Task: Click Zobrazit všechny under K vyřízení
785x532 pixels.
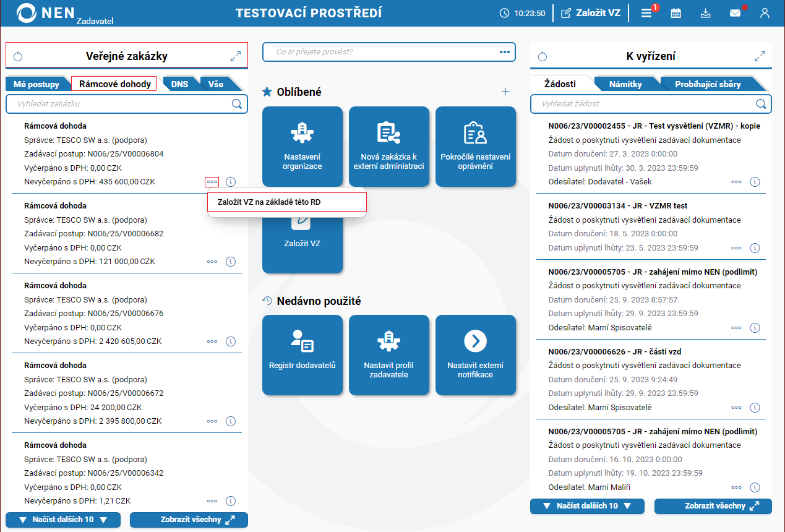Action: pos(713,506)
